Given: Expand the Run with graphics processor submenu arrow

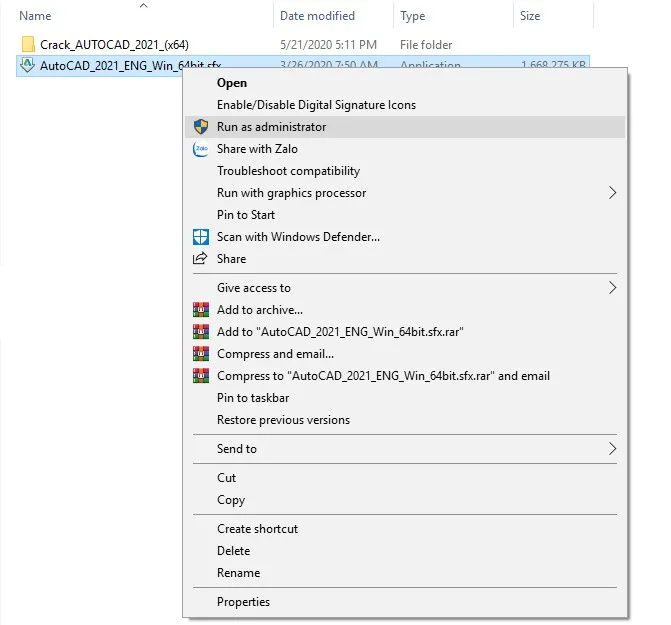Looking at the screenshot, I should [x=613, y=193].
